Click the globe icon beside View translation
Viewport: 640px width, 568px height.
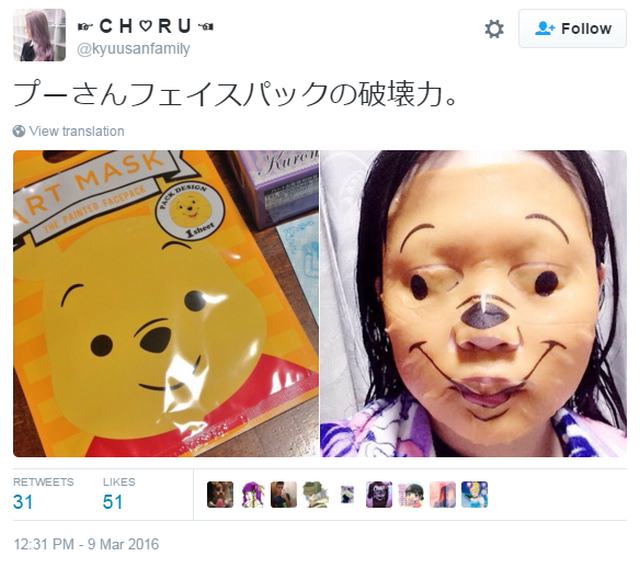[x=19, y=131]
